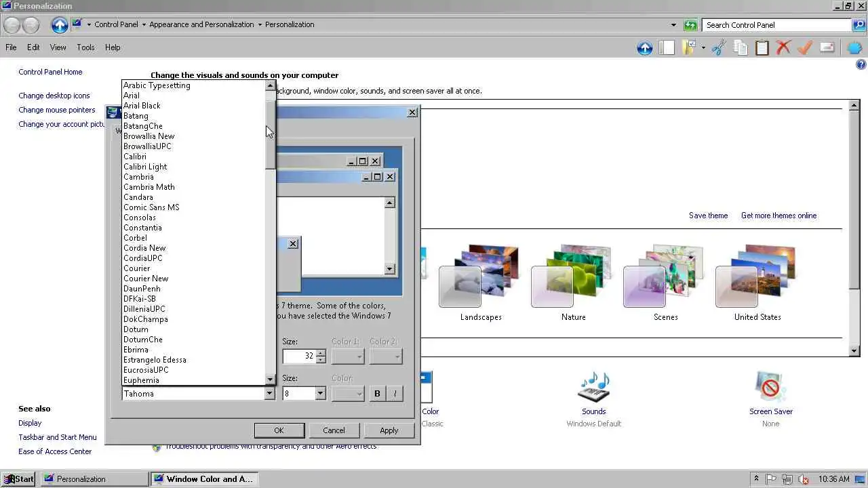Click the Up navigation arrow beside address bar
868x488 pixels.
[60, 25]
